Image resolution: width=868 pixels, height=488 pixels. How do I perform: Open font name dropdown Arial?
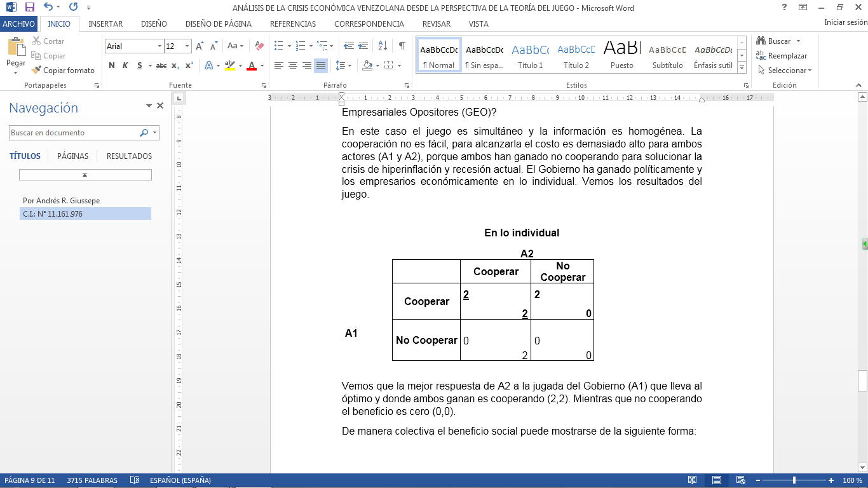point(159,46)
